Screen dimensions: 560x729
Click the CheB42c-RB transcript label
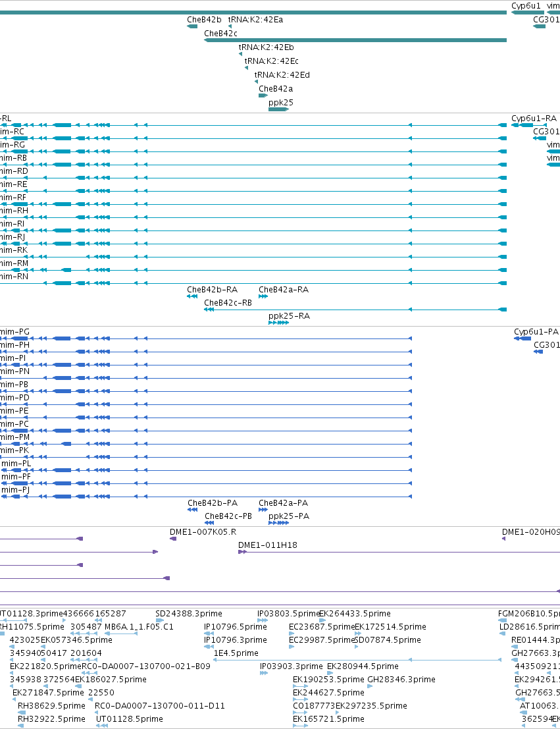point(228,303)
